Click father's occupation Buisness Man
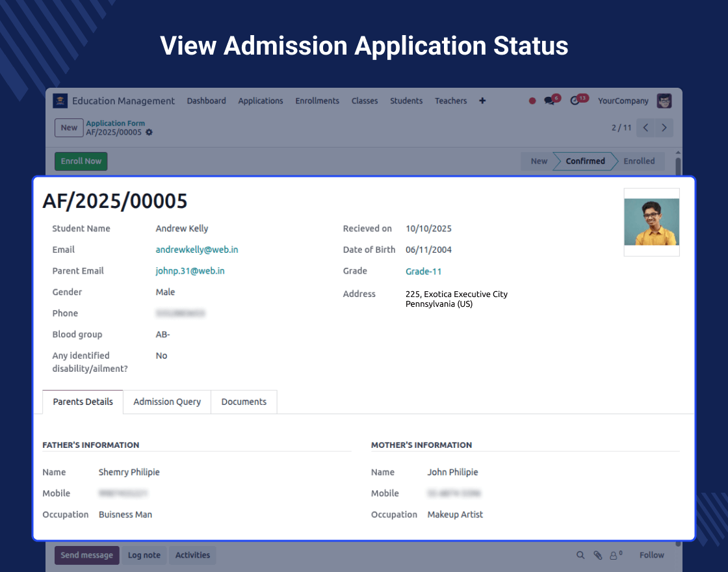Screen dimensions: 728x572 125,514
